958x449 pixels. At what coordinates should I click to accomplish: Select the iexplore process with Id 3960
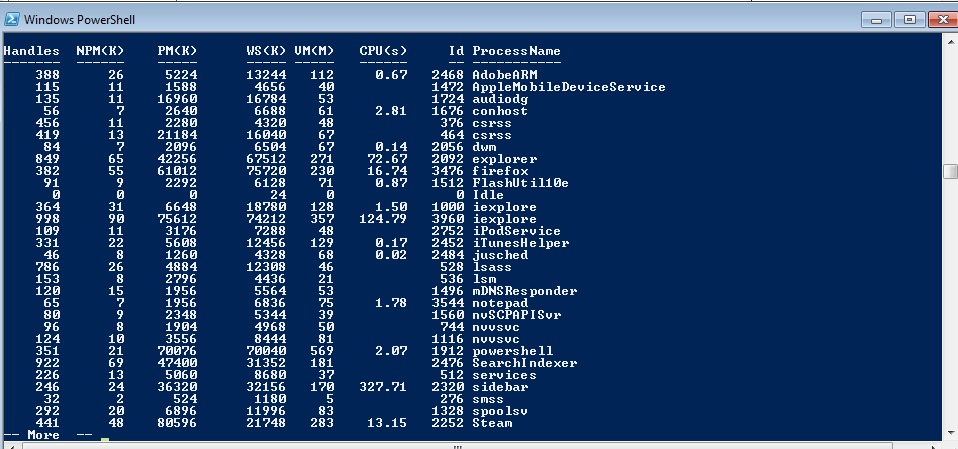[505, 219]
